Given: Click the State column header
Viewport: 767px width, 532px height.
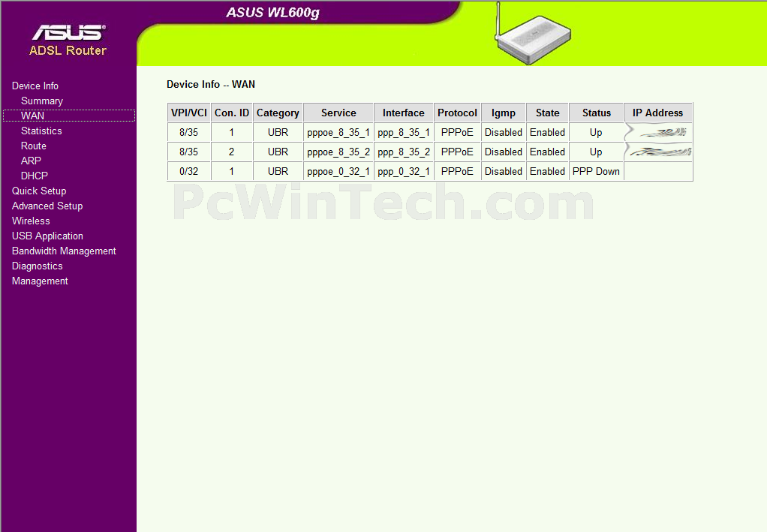Looking at the screenshot, I should tap(547, 113).
